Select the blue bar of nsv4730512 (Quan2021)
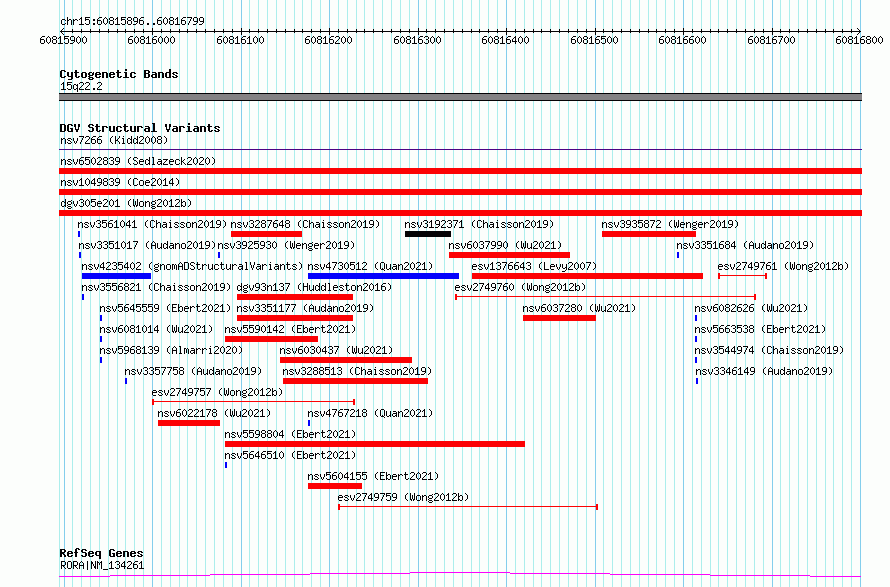This screenshot has width=890, height=587. point(383,276)
